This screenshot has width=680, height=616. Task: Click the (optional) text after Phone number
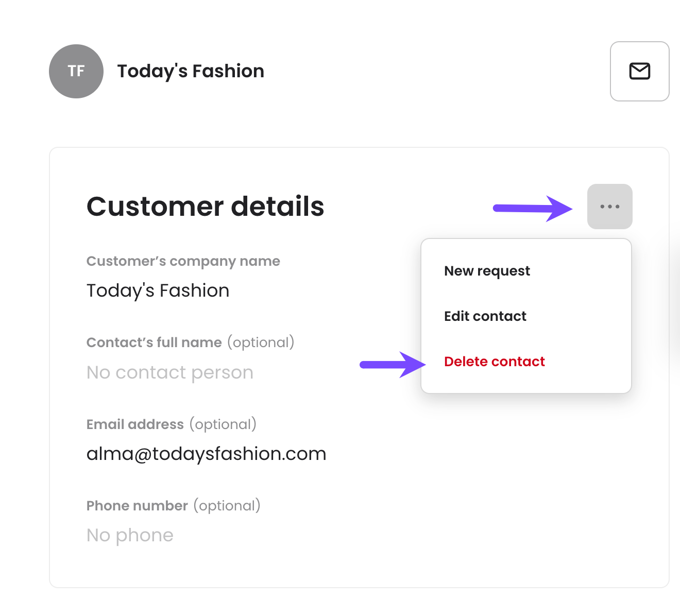[x=227, y=506]
